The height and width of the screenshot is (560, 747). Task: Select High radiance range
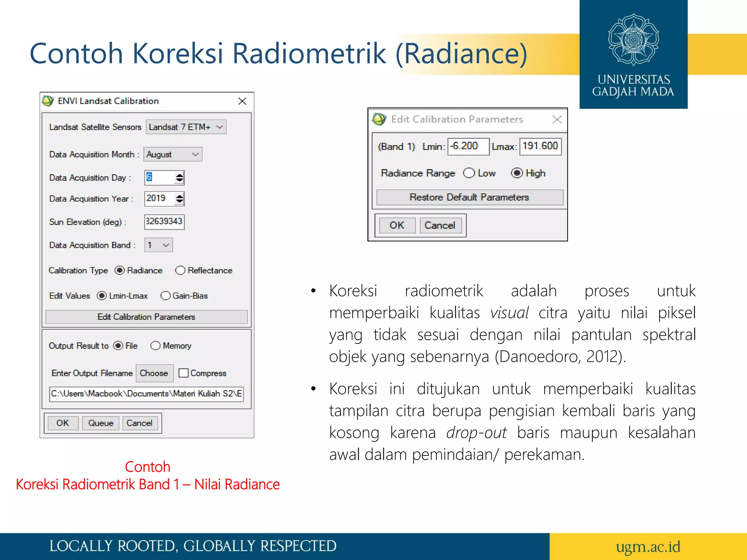(x=517, y=173)
